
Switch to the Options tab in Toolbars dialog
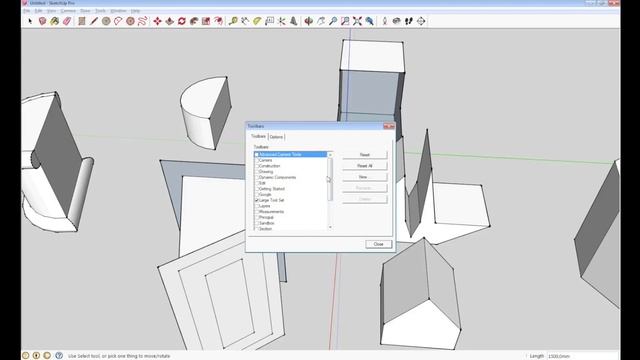coord(276,137)
